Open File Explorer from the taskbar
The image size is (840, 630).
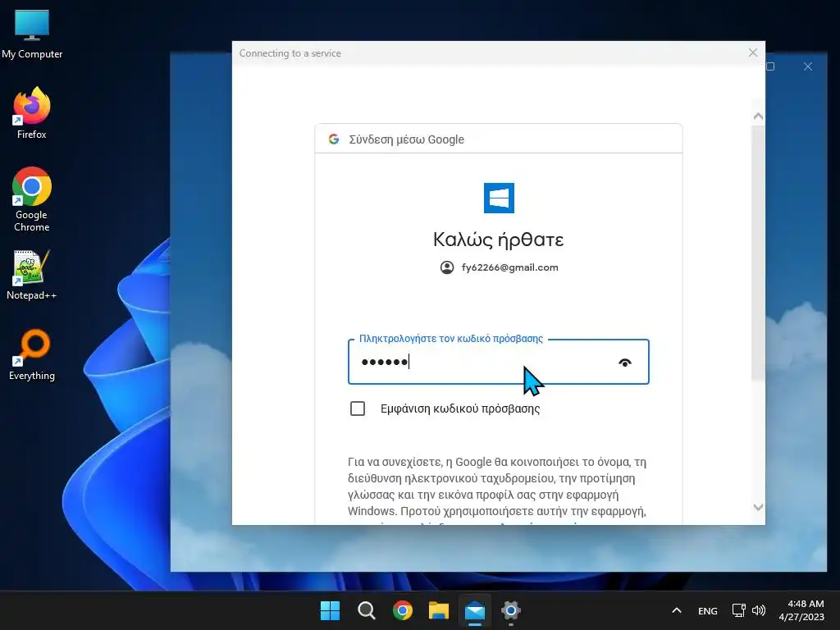(438, 610)
